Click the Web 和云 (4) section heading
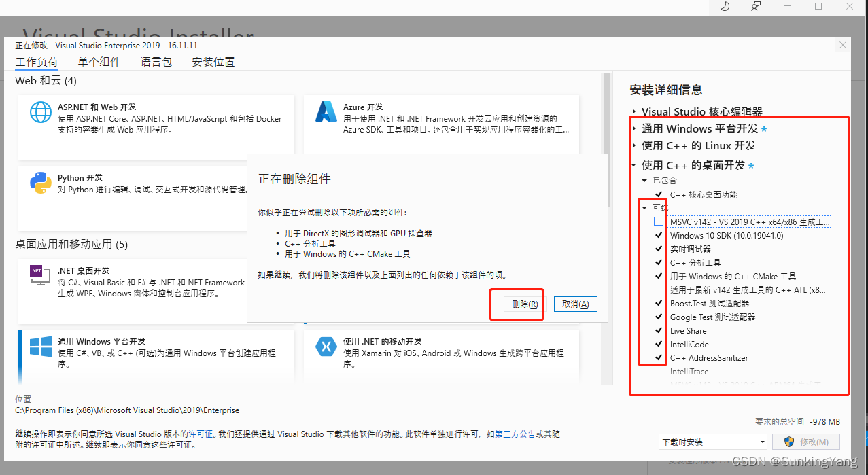 (x=46, y=80)
